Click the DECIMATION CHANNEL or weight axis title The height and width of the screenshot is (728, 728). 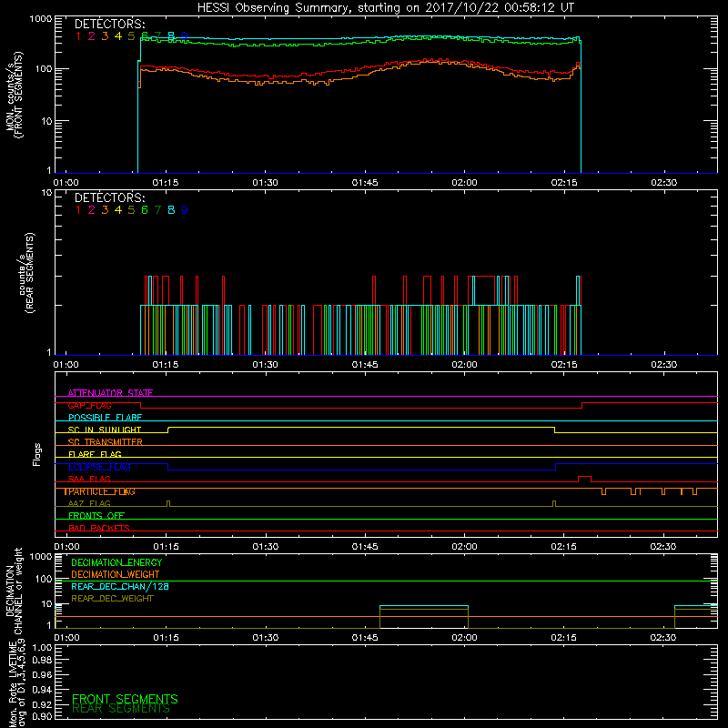(x=14, y=591)
